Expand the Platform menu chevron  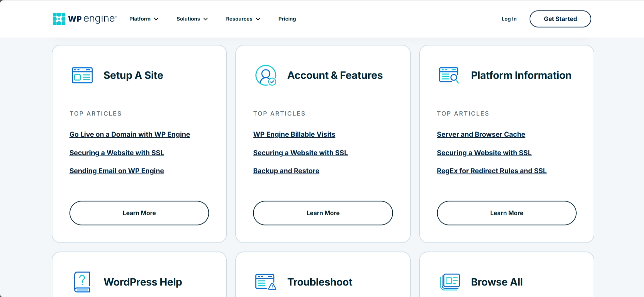pos(156,19)
